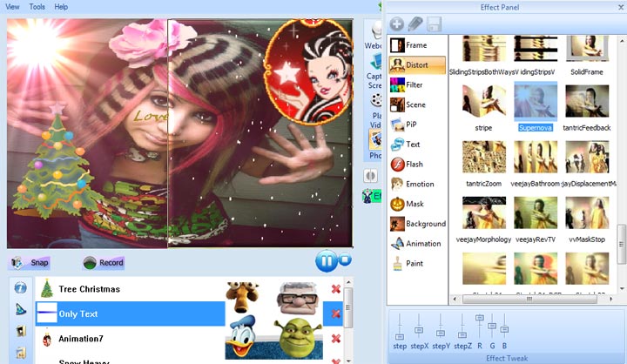The height and width of the screenshot is (364, 627).
Task: Click effect gallery scroll up arrow
Action: [622, 41]
